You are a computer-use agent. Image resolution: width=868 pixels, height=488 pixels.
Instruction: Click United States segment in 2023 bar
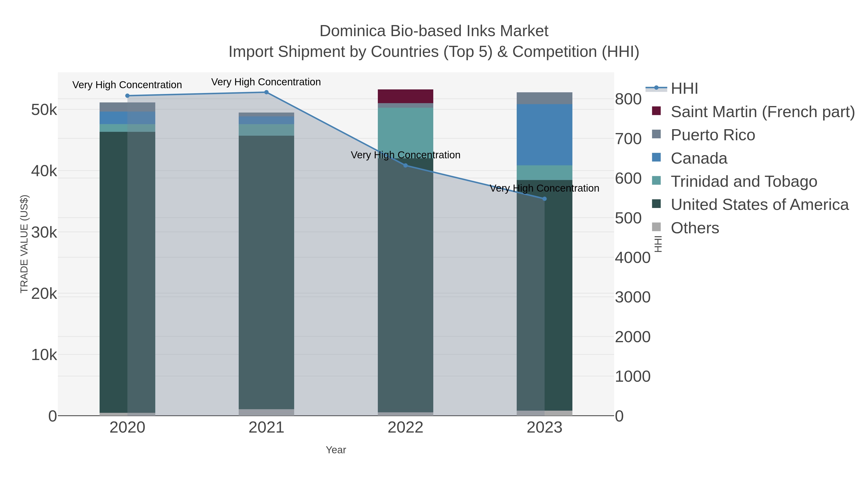pyautogui.click(x=544, y=295)
